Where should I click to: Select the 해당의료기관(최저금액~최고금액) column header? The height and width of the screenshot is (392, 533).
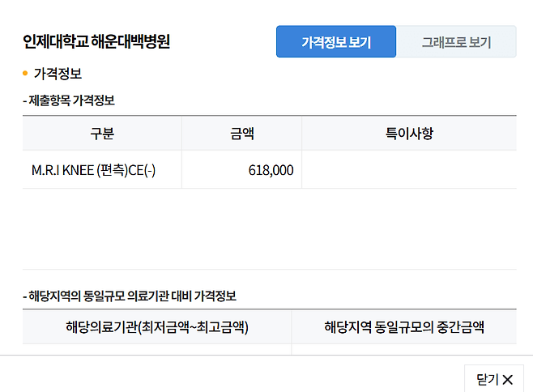(157, 327)
